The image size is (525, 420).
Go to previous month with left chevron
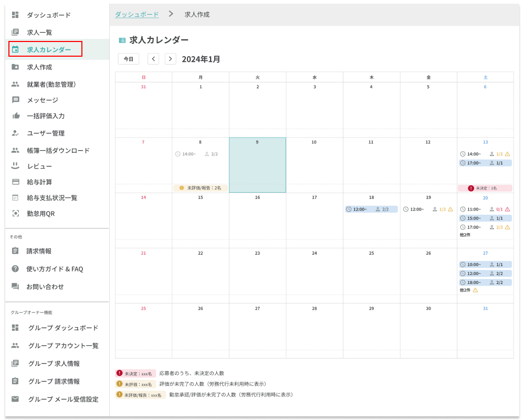(x=153, y=59)
